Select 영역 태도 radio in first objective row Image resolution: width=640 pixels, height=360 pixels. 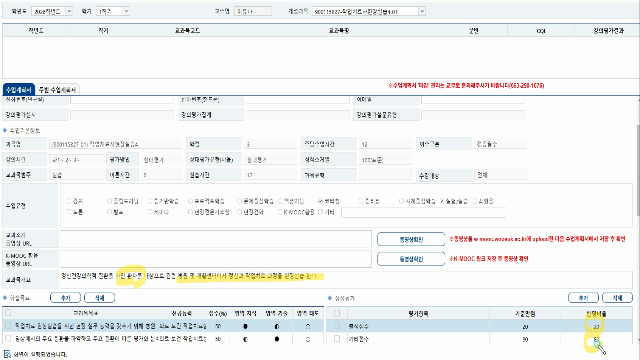[x=308, y=326]
